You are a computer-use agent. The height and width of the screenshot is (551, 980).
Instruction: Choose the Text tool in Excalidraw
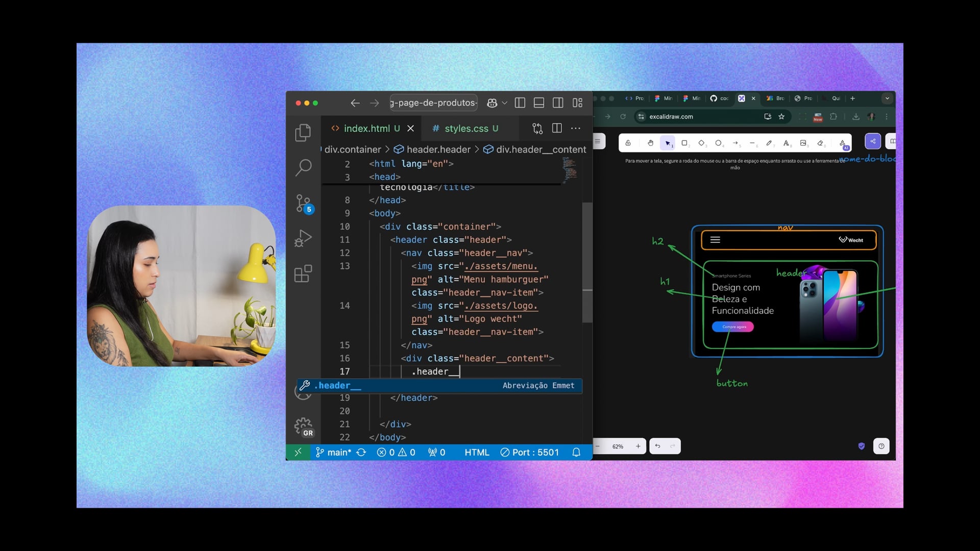coord(786,143)
